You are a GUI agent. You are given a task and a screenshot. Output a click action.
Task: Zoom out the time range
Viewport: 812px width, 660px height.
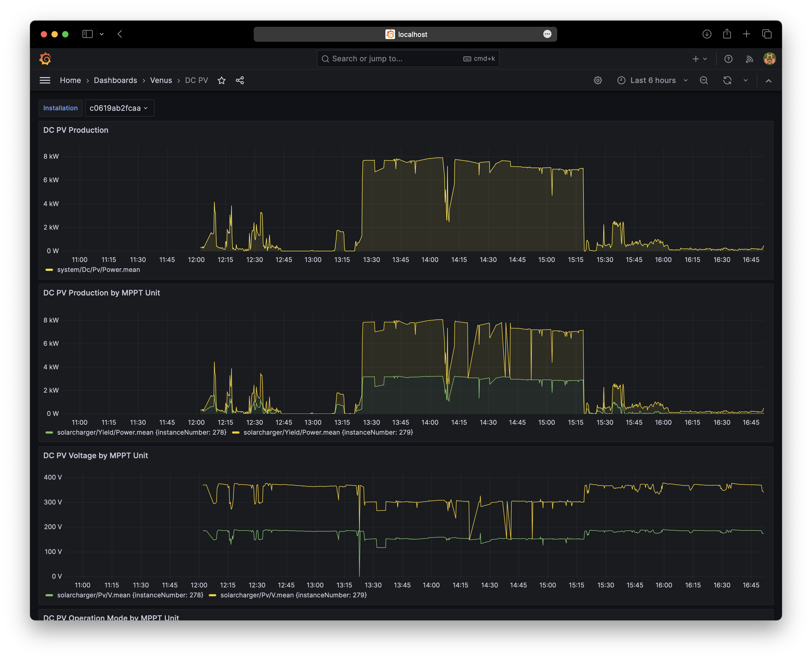[x=704, y=80]
